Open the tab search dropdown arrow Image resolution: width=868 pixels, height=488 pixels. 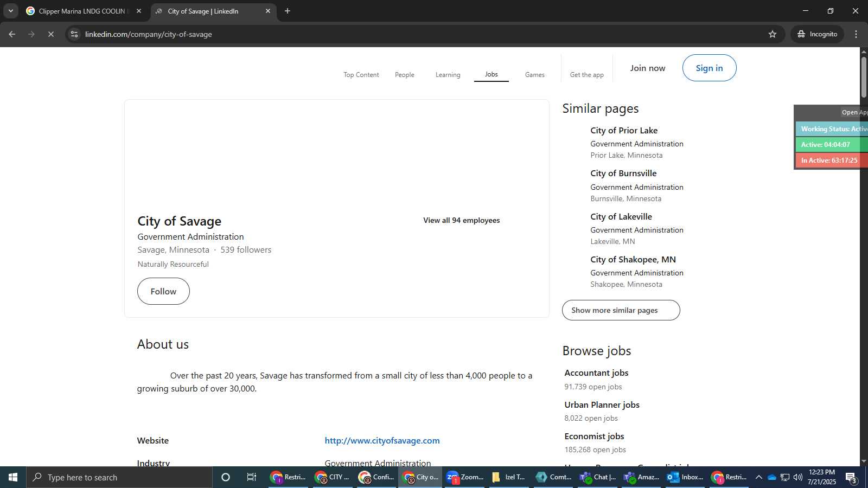pos(10,11)
